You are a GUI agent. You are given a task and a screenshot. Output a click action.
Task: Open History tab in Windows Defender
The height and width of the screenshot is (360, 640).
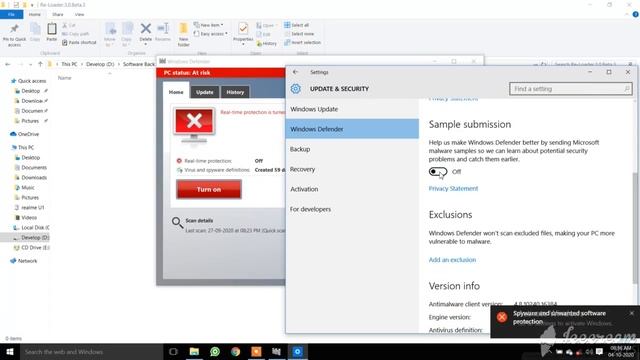coord(235,92)
